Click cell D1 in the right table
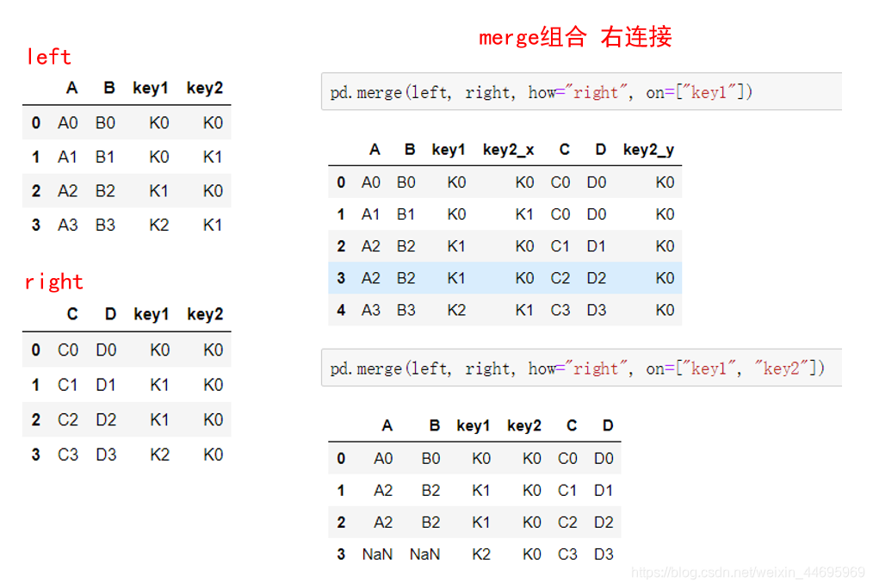Screen dimensions: 873x588 click(106, 385)
